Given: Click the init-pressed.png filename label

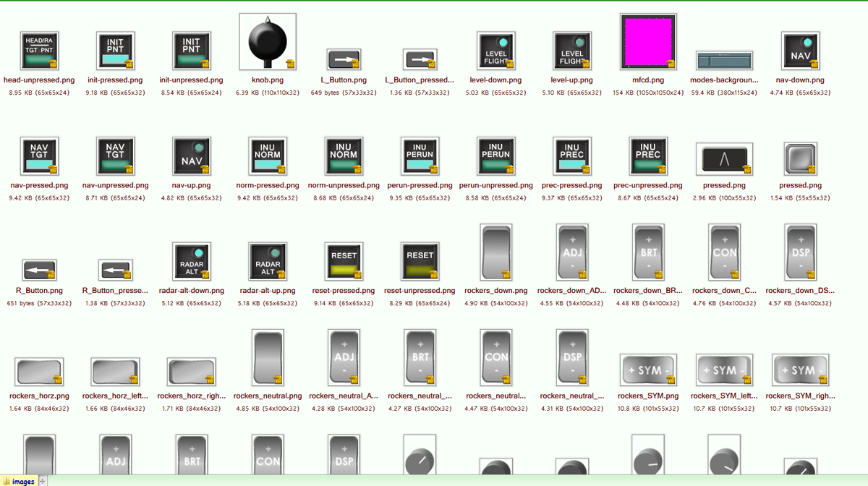Looking at the screenshot, I should tap(115, 80).
